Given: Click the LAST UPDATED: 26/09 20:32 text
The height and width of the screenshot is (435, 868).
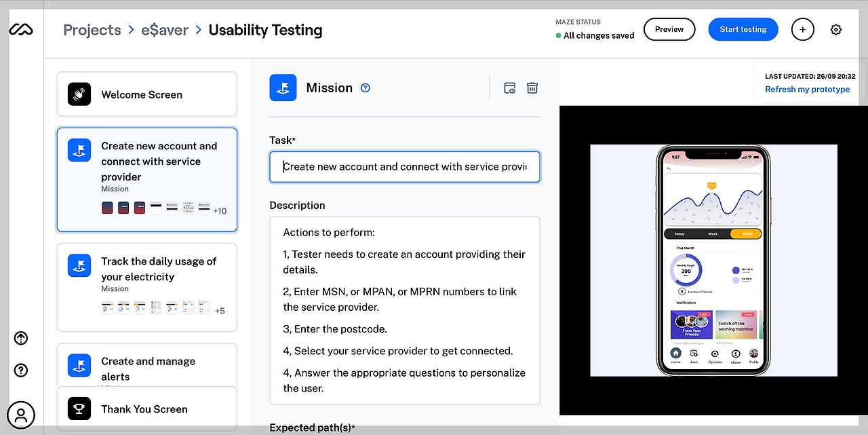Looking at the screenshot, I should (810, 77).
